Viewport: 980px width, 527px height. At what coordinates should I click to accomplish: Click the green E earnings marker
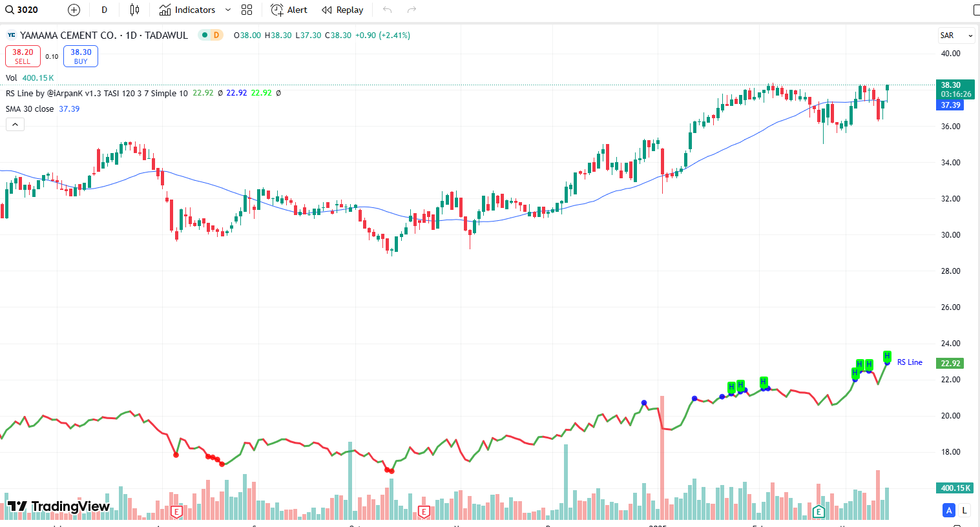click(x=818, y=512)
